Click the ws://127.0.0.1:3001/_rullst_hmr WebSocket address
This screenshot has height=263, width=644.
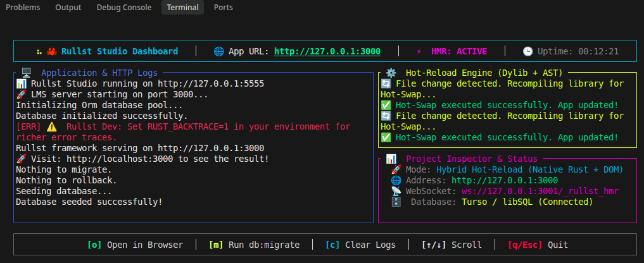(x=540, y=191)
